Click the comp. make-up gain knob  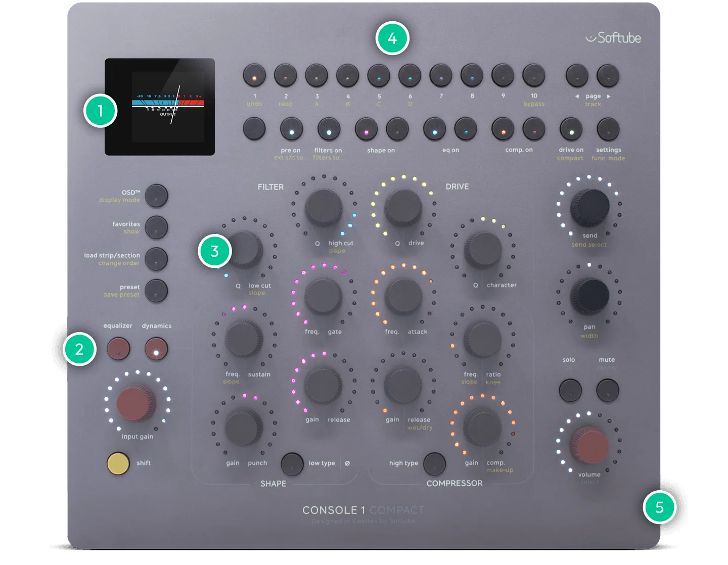pyautogui.click(x=483, y=427)
